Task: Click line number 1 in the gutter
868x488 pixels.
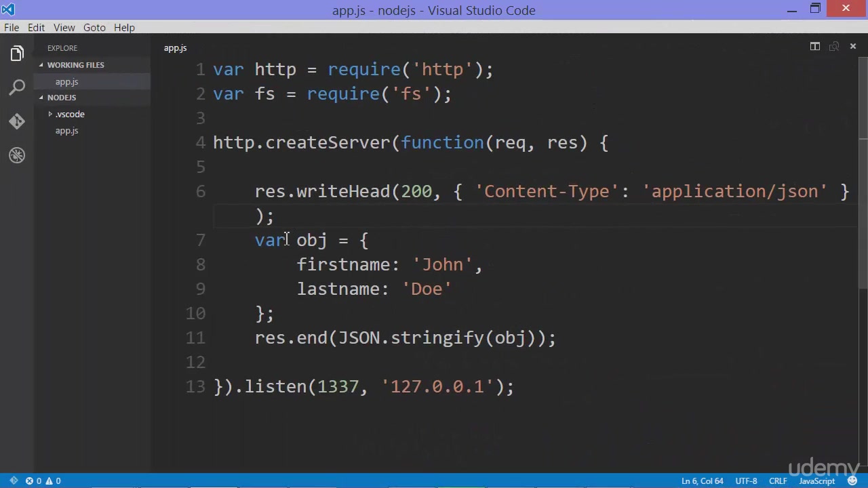Action: click(x=200, y=69)
